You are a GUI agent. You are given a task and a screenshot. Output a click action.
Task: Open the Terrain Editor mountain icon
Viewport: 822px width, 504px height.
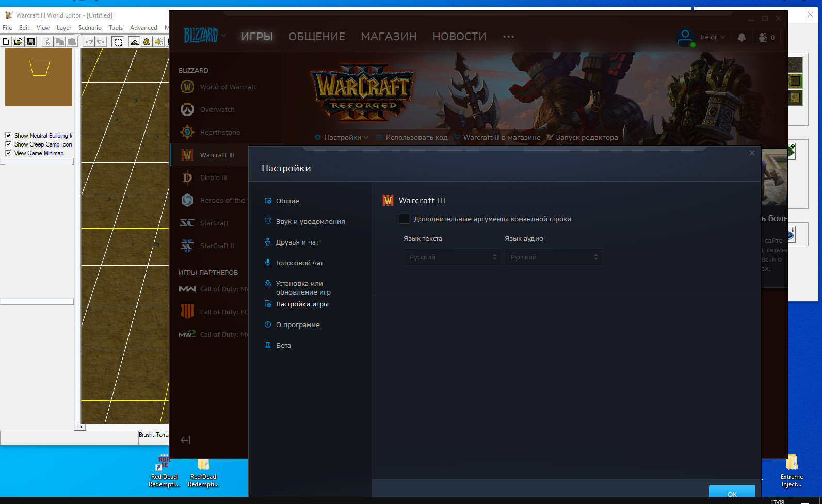point(134,42)
